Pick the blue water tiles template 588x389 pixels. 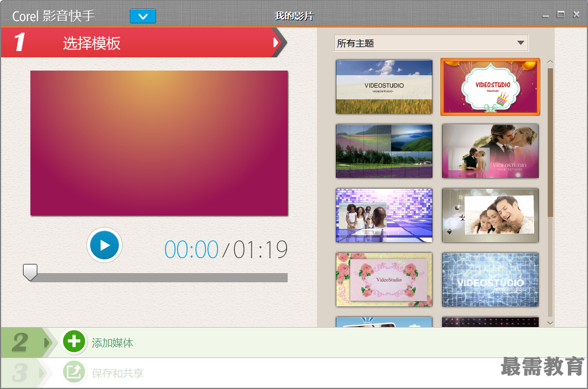[x=490, y=279]
